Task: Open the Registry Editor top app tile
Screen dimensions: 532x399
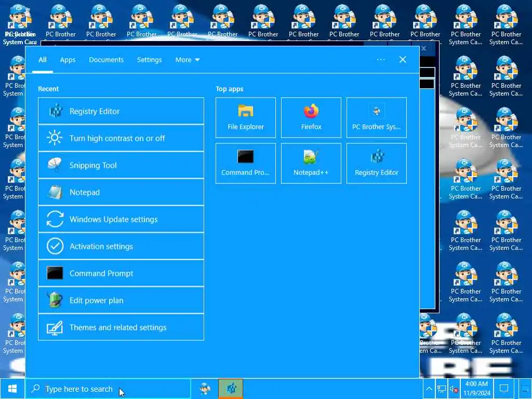Action: pos(377,163)
